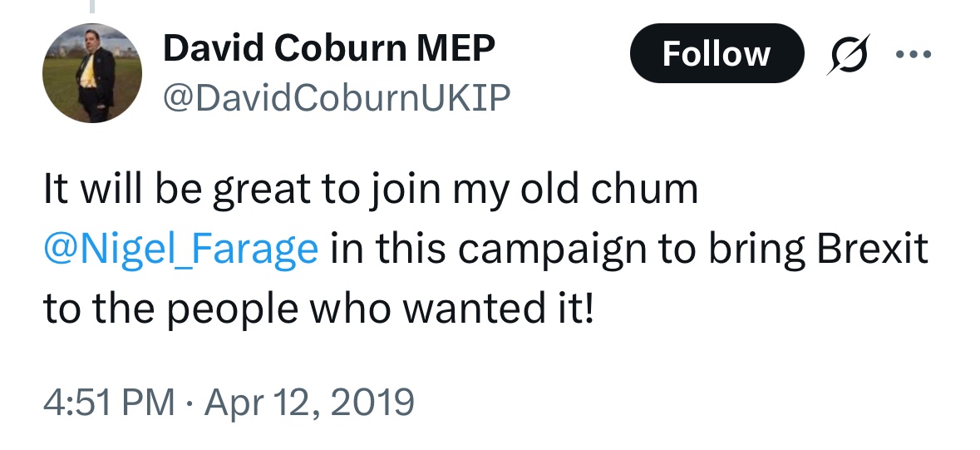Image resolution: width=980 pixels, height=450 pixels.
Task: Click the 4:51 PM timestamp
Action: pyautogui.click(x=109, y=402)
